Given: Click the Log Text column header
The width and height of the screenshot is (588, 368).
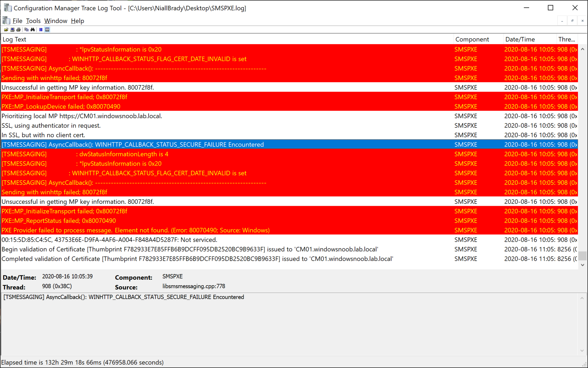Looking at the screenshot, I should pos(14,39).
